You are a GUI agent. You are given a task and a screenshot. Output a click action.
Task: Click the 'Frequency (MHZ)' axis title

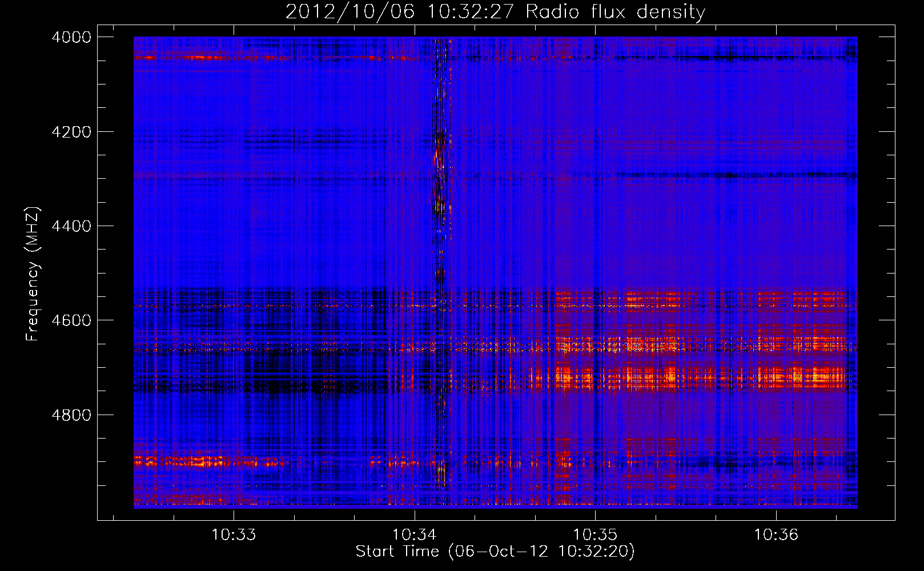33,274
